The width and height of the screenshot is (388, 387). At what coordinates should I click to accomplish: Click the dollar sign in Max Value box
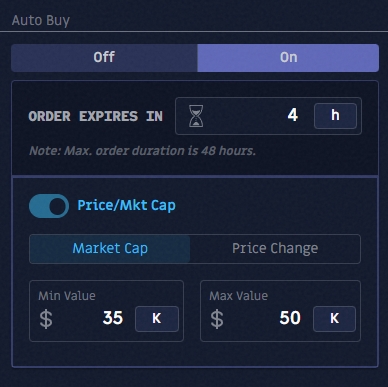[x=217, y=319]
